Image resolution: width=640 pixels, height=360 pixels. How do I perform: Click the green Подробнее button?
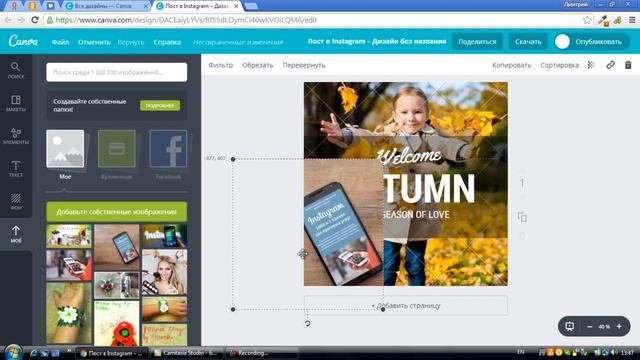[160, 105]
